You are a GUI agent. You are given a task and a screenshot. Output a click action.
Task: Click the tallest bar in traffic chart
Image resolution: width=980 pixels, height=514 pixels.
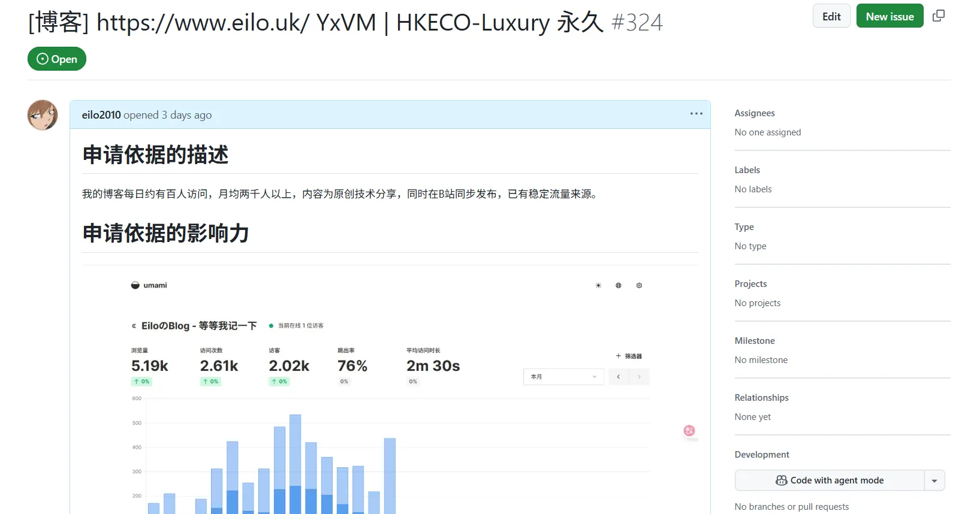coord(295,464)
